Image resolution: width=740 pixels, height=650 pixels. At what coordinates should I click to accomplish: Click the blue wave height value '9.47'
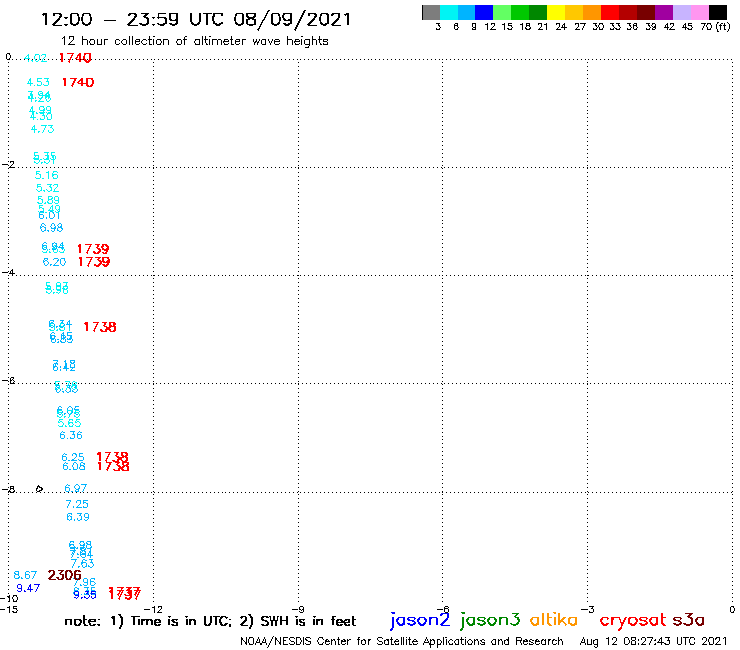[28, 588]
